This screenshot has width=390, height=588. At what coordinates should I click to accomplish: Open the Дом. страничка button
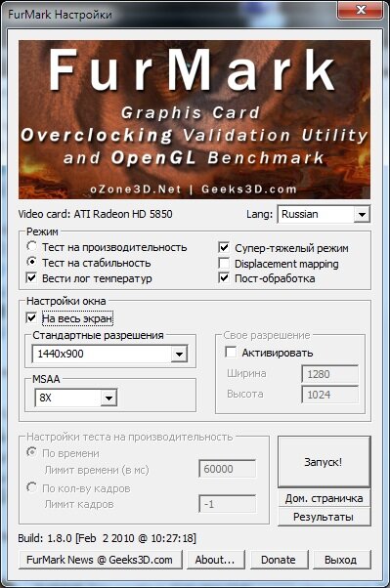coord(324,498)
